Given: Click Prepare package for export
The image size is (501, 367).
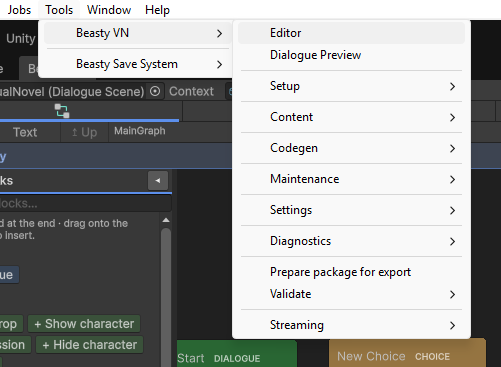Looking at the screenshot, I should click(351, 272).
